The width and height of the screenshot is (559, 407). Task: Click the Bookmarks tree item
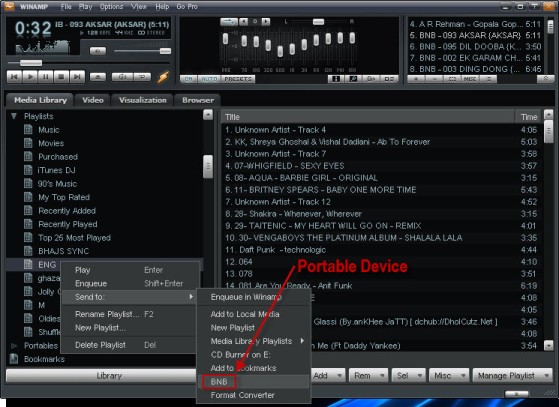[44, 359]
